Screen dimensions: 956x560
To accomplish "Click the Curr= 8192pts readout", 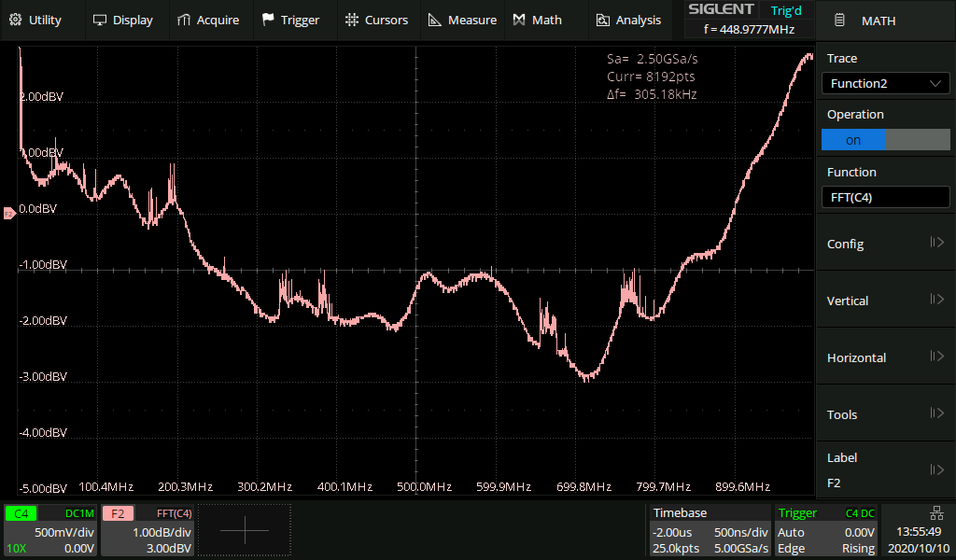I will click(x=651, y=77).
